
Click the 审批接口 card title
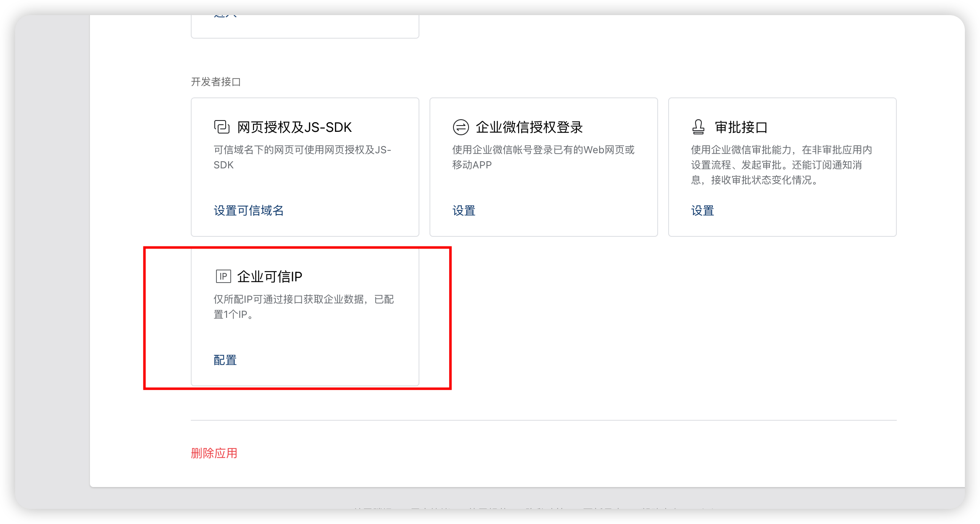pyautogui.click(x=741, y=127)
